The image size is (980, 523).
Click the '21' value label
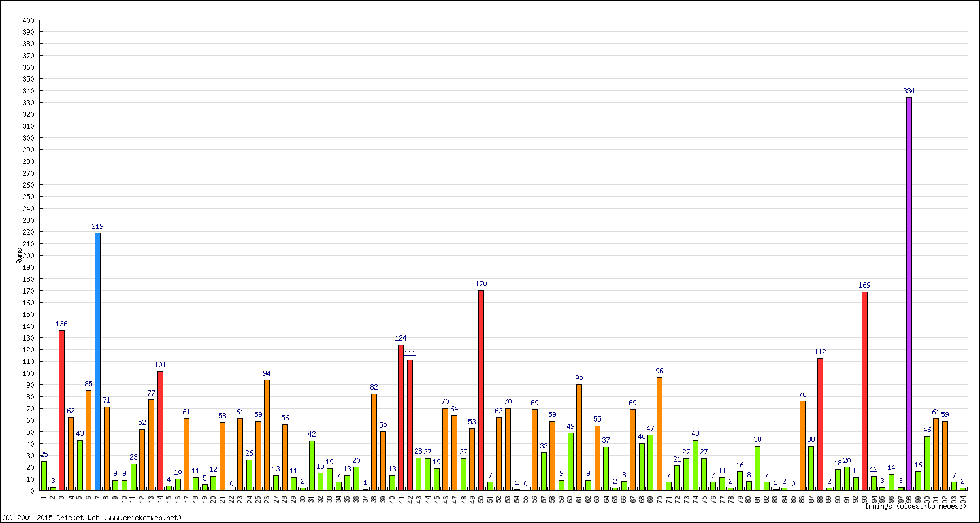click(x=677, y=459)
